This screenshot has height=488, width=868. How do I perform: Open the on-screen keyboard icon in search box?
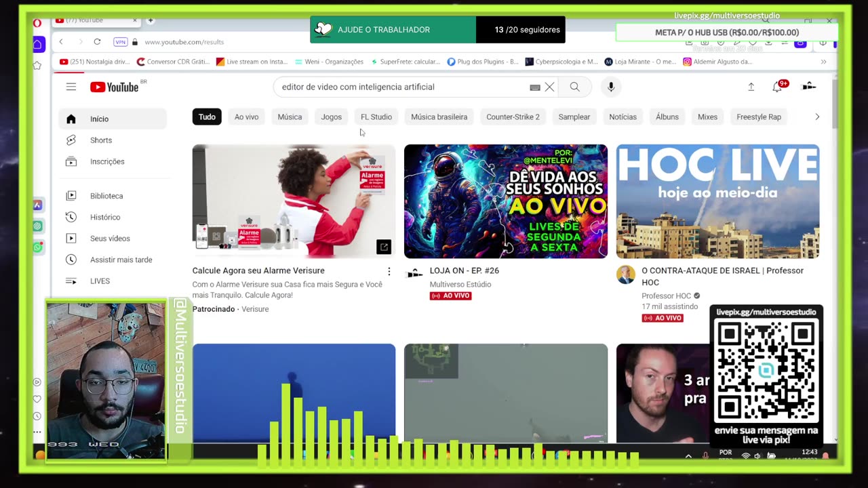click(534, 87)
